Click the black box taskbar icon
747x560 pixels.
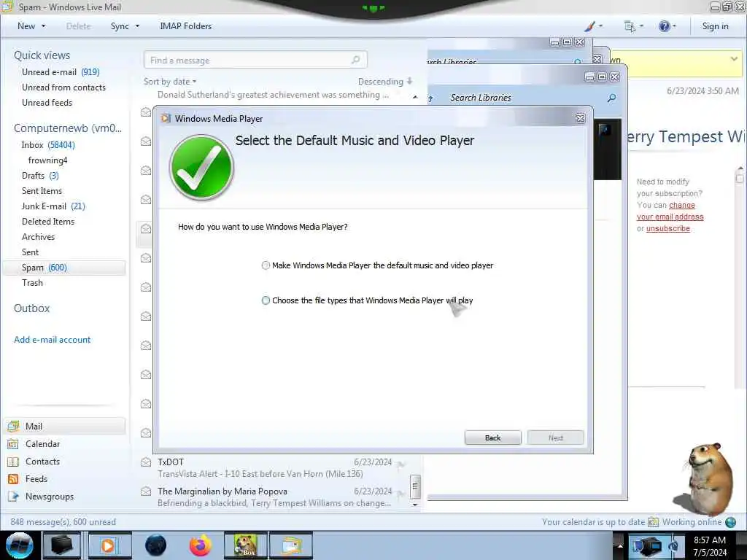click(63, 545)
